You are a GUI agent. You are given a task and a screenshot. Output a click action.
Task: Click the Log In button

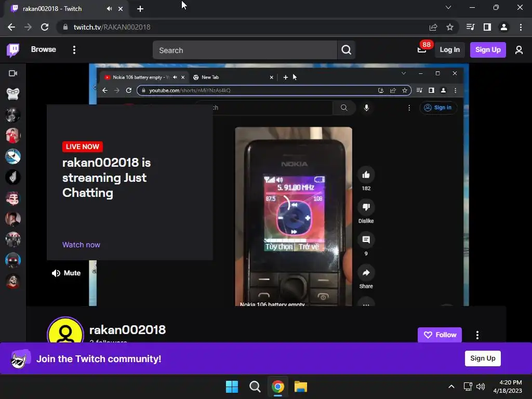(x=449, y=50)
